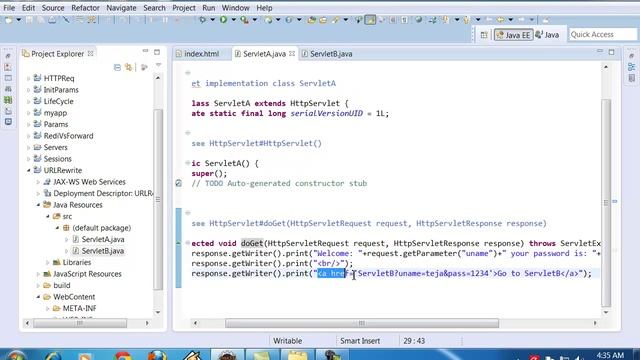Maximize the editor area
The width and height of the screenshot is (640, 360).
tap(611, 52)
